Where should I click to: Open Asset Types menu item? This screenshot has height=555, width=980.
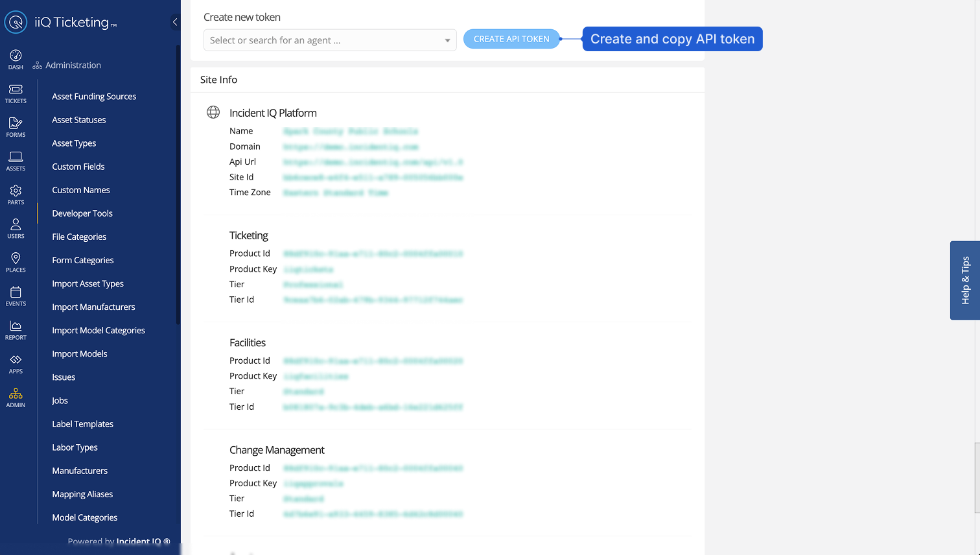(x=74, y=143)
